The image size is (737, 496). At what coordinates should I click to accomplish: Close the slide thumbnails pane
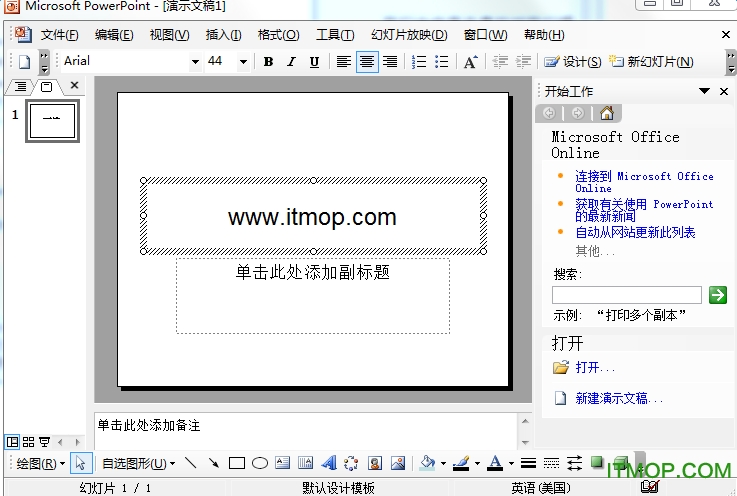(x=74, y=86)
